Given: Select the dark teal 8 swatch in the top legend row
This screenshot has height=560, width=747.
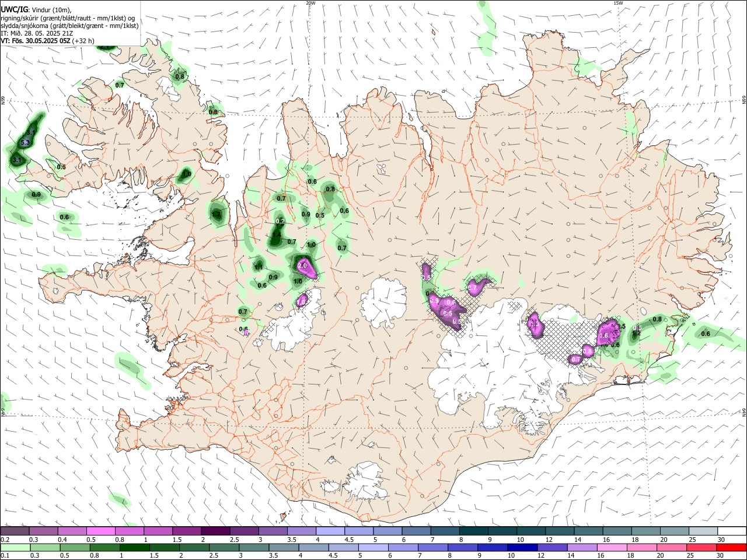Looking at the screenshot, I should pos(473,531).
